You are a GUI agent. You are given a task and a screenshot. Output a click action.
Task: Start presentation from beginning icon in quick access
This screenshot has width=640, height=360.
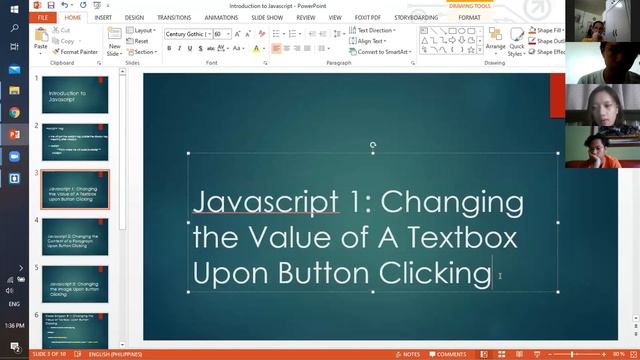[97, 5]
